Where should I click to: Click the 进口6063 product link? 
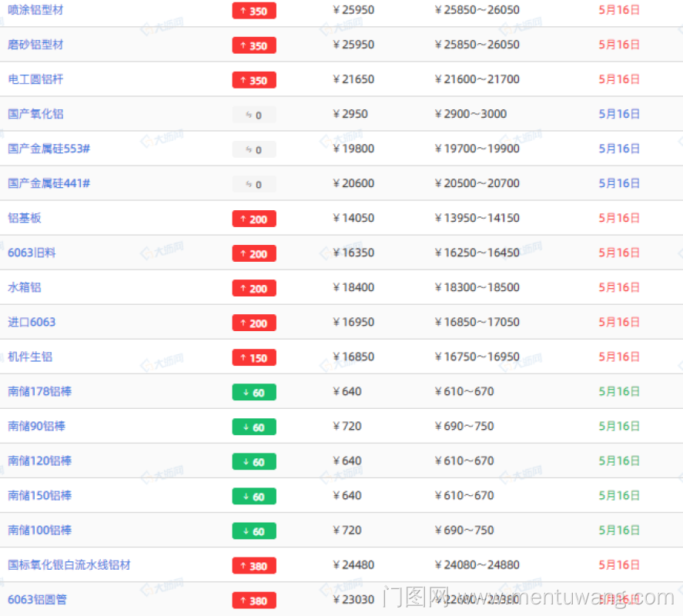click(x=32, y=322)
